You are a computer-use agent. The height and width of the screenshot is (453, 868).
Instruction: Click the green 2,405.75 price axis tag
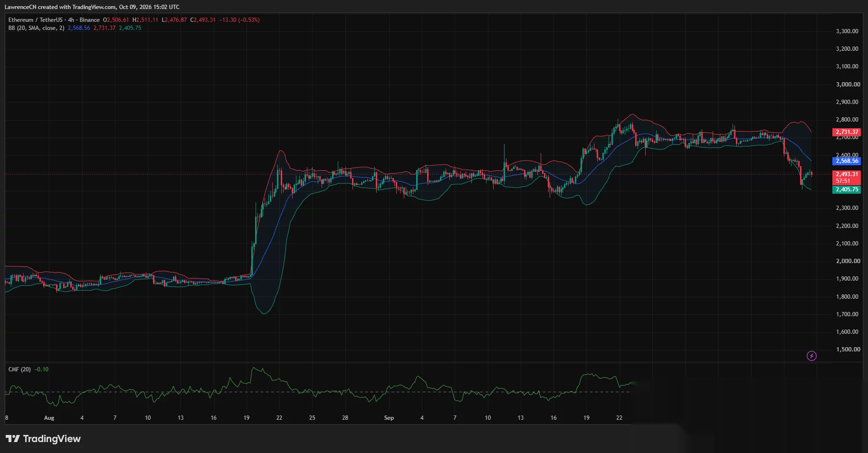pos(847,189)
